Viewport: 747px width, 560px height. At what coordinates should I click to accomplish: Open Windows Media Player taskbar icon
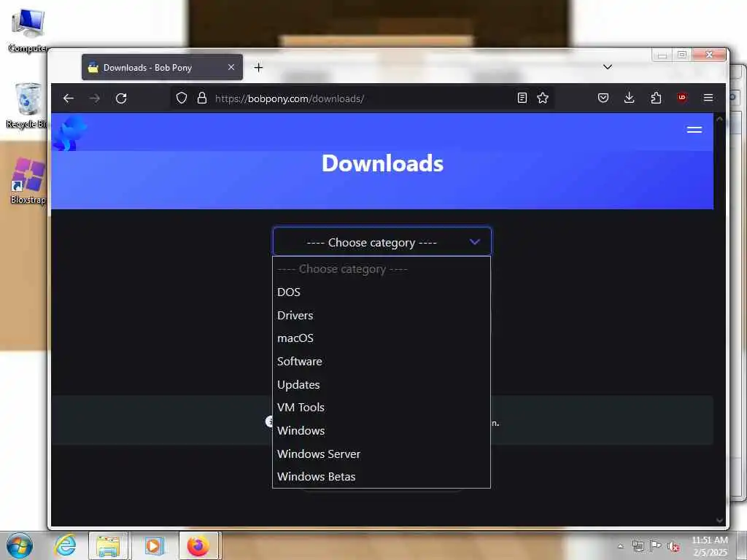click(153, 545)
